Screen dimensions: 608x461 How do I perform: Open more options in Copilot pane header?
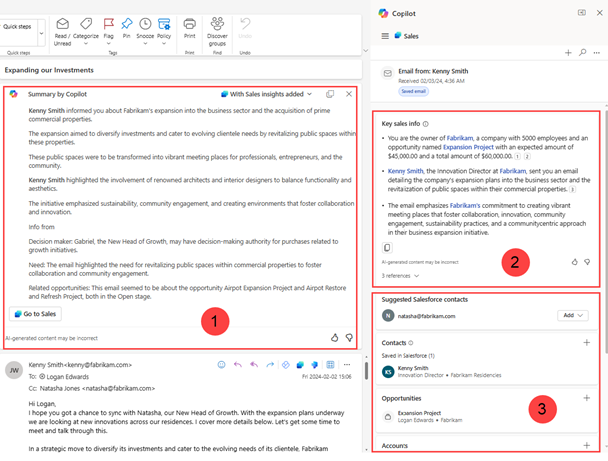click(597, 53)
